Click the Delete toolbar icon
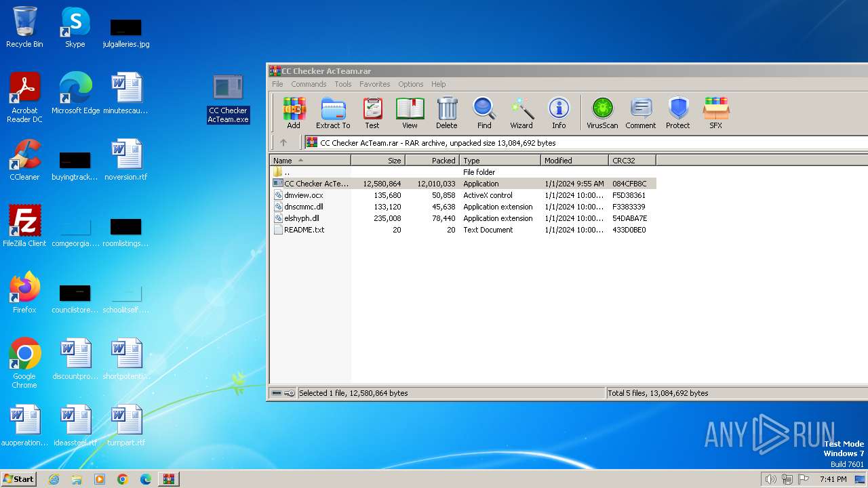The image size is (868, 488). click(446, 113)
